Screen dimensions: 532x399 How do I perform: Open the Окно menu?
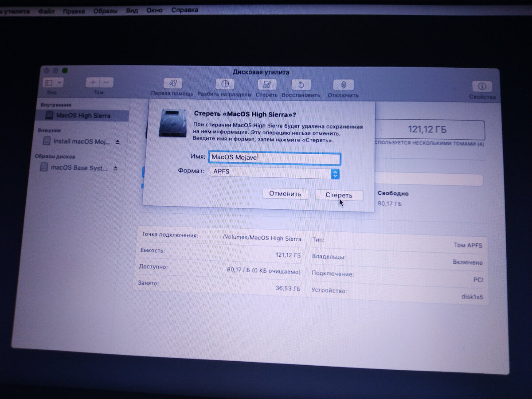click(155, 10)
